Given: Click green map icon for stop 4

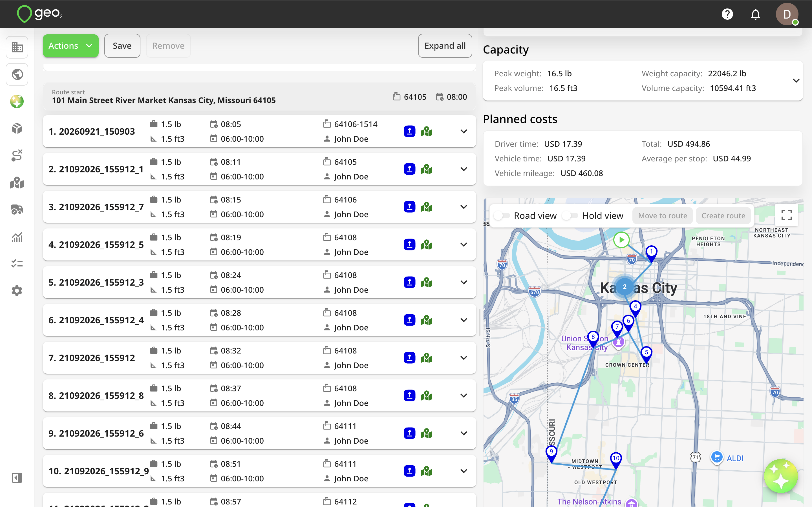Looking at the screenshot, I should click(x=427, y=245).
